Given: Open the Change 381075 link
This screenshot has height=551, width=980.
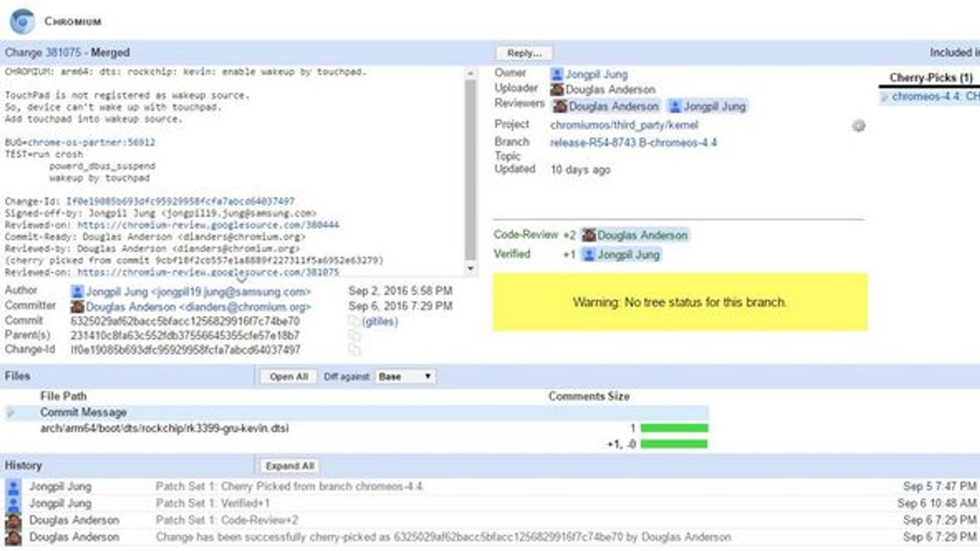Looking at the screenshot, I should tap(63, 53).
